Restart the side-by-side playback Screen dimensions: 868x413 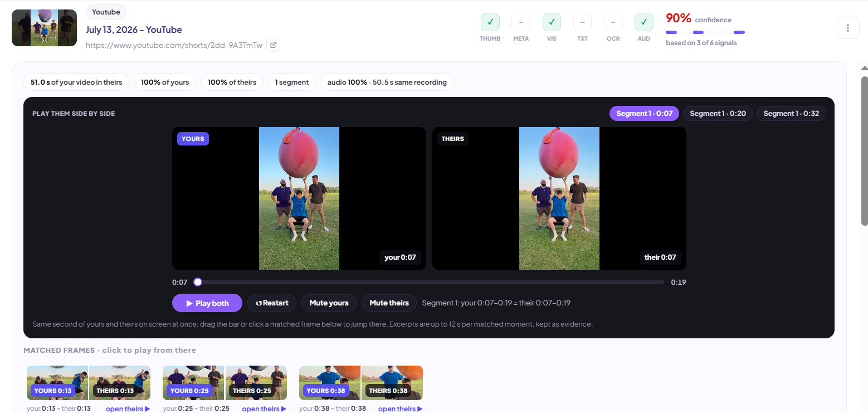pyautogui.click(x=272, y=303)
